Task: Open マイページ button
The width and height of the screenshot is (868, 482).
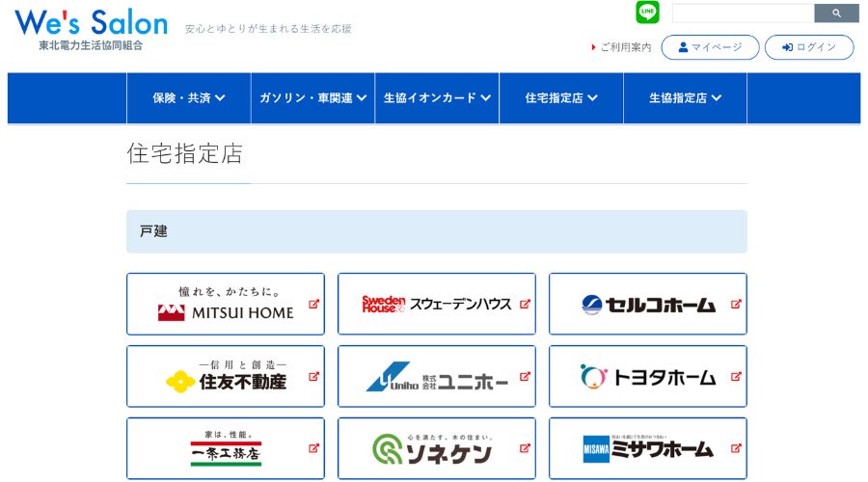Action: [710, 47]
